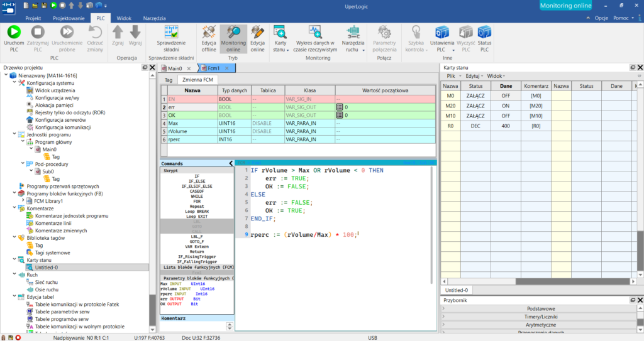Open the Status PLC icon
The image size is (644, 341).
(484, 32)
